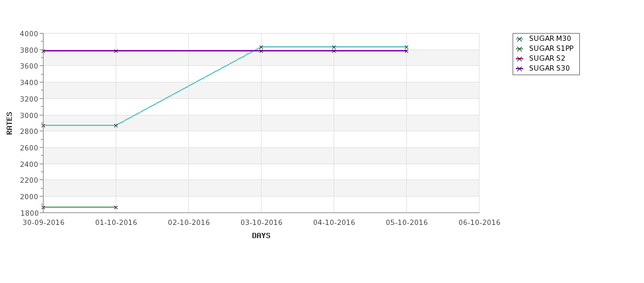Click the SUGAR S1PP data point on 01-10-2016
Viewport: 644px width, 283px height.
pyautogui.click(x=116, y=208)
